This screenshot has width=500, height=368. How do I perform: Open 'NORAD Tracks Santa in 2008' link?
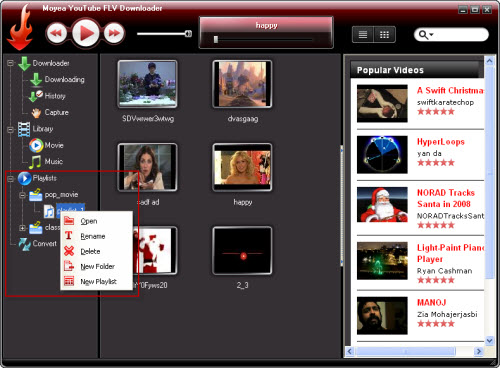[x=446, y=198]
